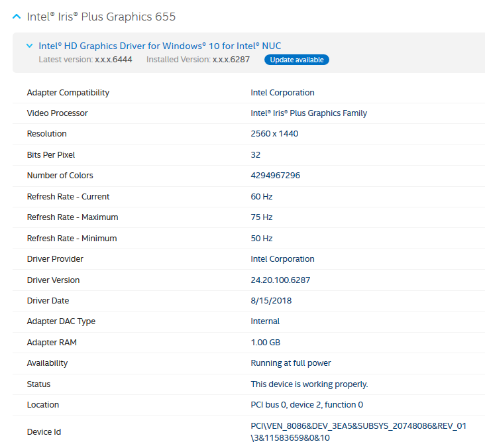Select the Internal DAC type value
The height and width of the screenshot is (448, 485).
pos(265,321)
